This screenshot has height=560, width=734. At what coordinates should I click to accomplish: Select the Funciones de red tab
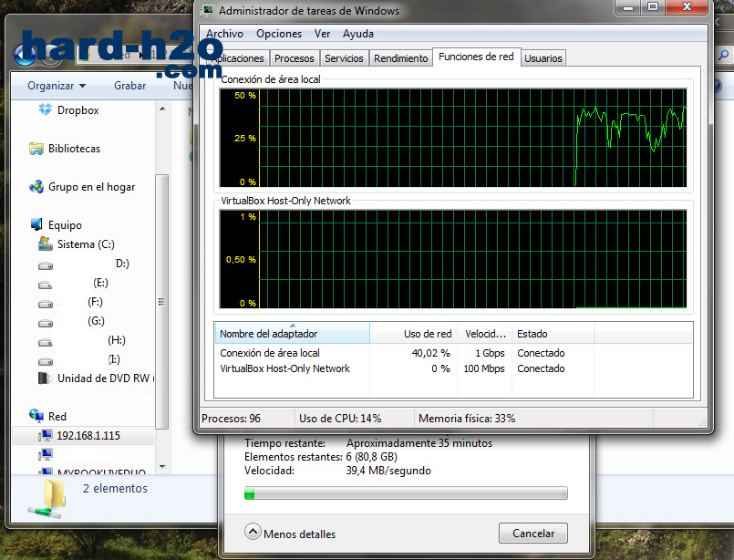coord(476,57)
